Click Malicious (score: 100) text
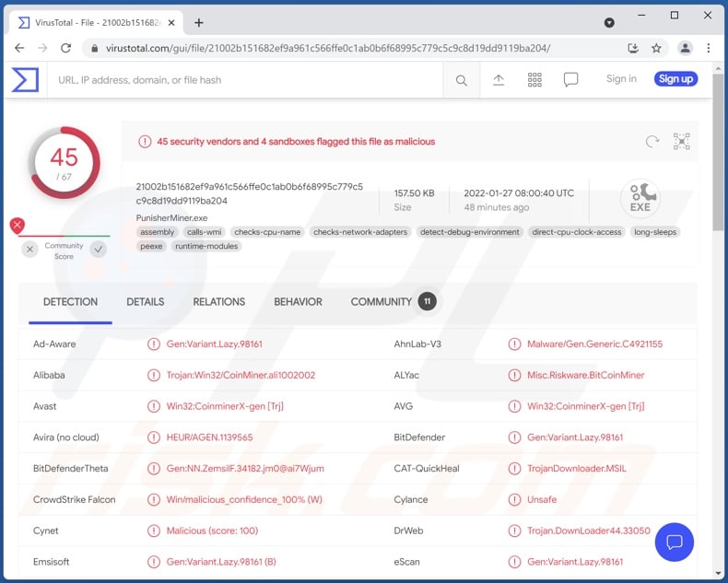 tap(212, 531)
